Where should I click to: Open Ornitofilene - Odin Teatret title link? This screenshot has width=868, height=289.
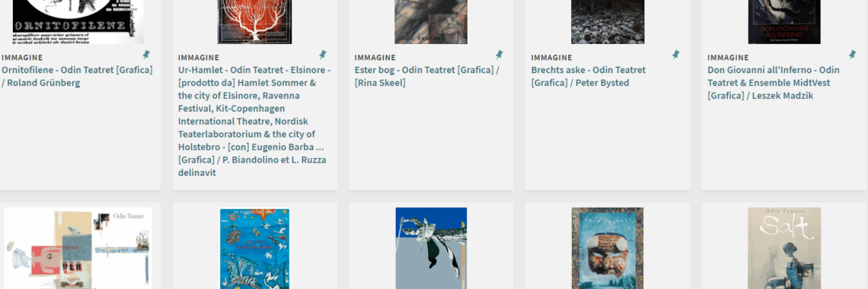pos(77,76)
